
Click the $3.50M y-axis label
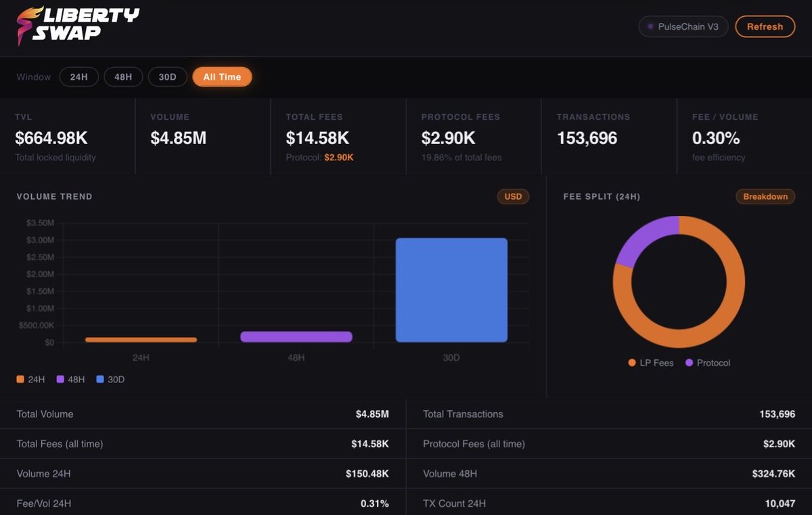(41, 223)
